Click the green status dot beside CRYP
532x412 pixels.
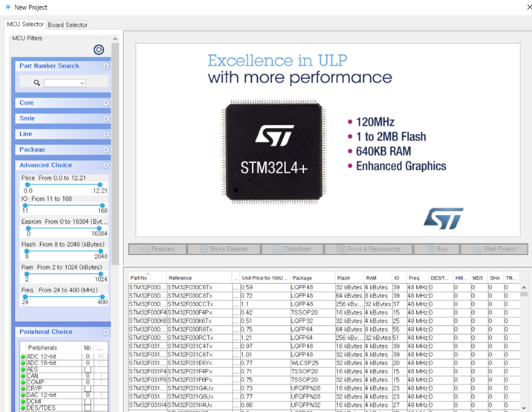pyautogui.click(x=23, y=388)
